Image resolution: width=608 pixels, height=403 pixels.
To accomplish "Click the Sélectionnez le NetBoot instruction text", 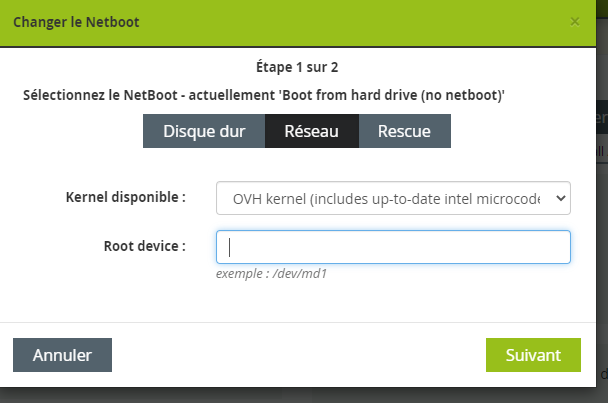I will [x=264, y=95].
